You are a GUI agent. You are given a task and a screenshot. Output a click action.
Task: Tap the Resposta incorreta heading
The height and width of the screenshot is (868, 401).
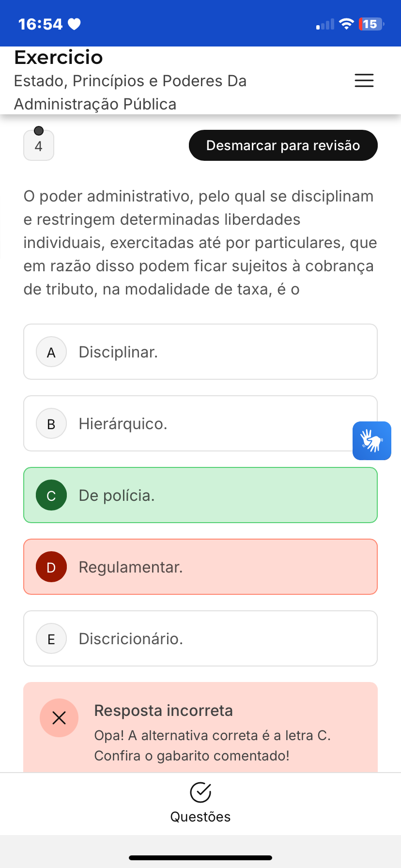coord(164,711)
